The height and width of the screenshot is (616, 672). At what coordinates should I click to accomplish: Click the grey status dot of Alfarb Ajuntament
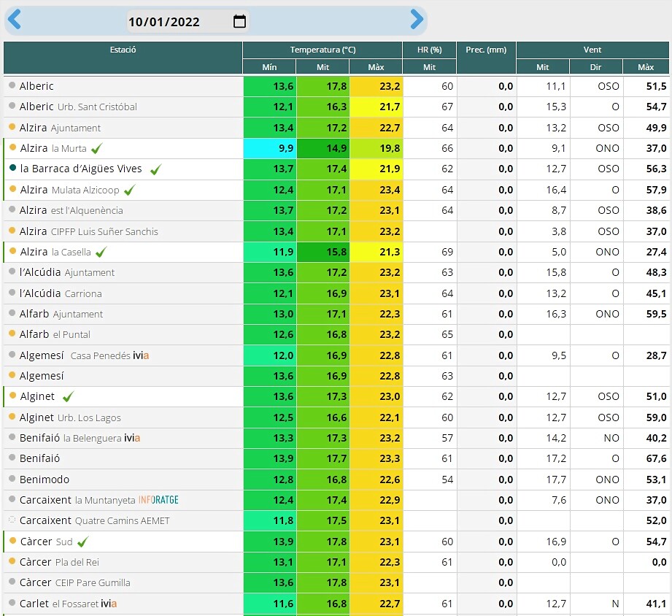tap(12, 313)
